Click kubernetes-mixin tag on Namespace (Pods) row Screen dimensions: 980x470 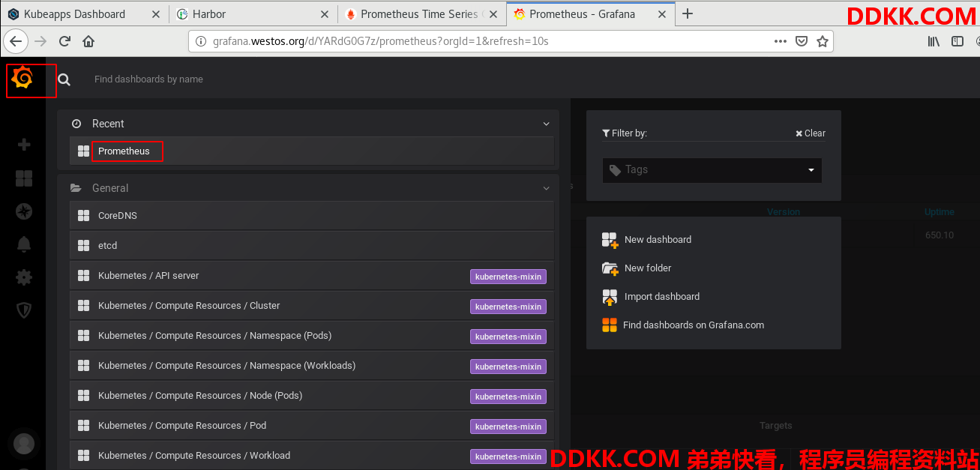tap(508, 337)
